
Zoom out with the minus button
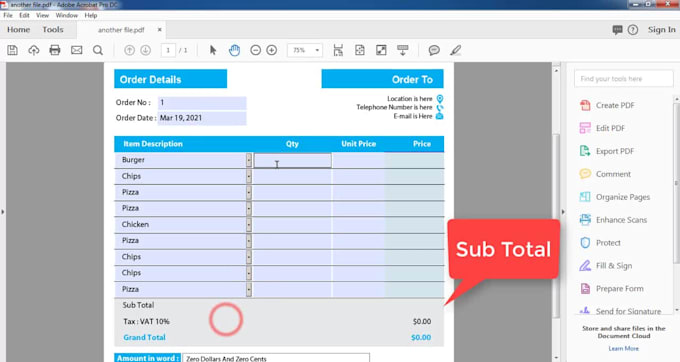255,50
